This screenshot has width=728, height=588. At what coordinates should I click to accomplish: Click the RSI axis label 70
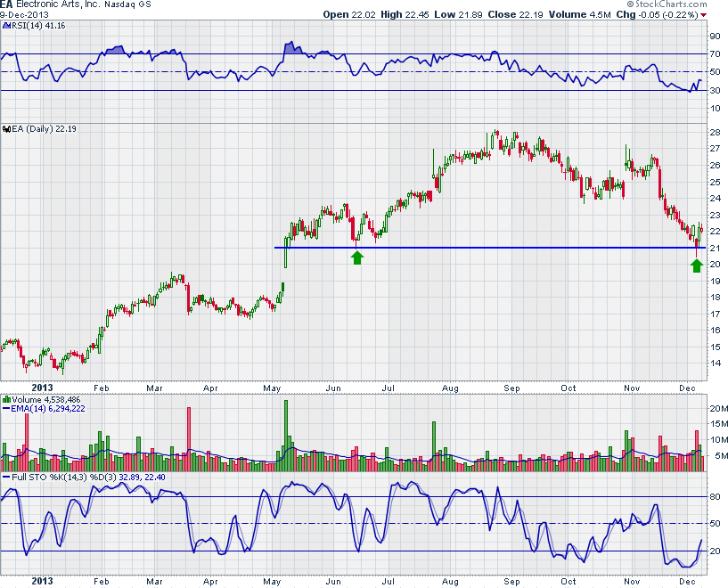point(715,54)
